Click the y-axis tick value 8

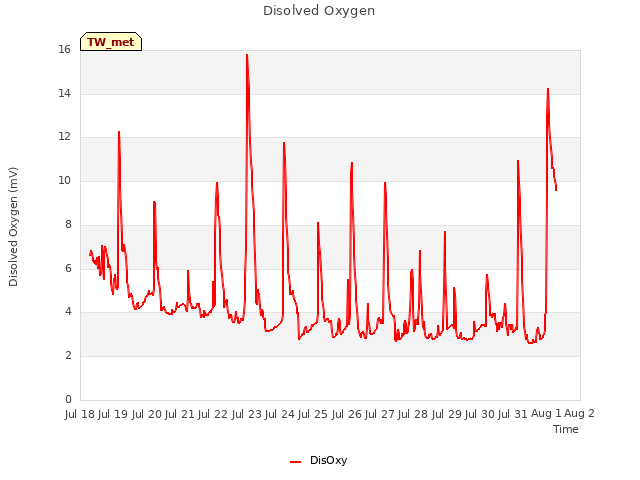pyautogui.click(x=68, y=224)
